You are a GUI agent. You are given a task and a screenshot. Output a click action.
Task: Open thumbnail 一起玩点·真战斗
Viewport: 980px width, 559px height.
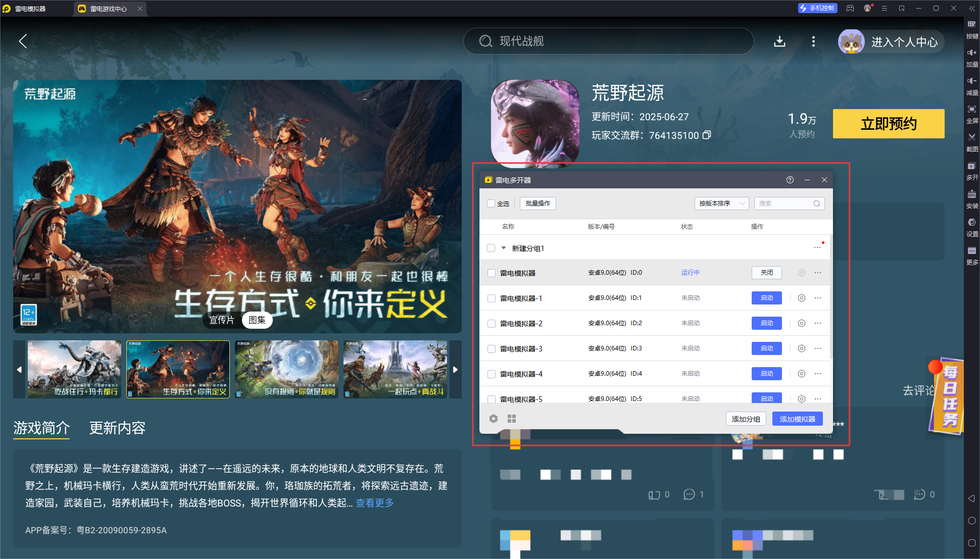tap(395, 370)
